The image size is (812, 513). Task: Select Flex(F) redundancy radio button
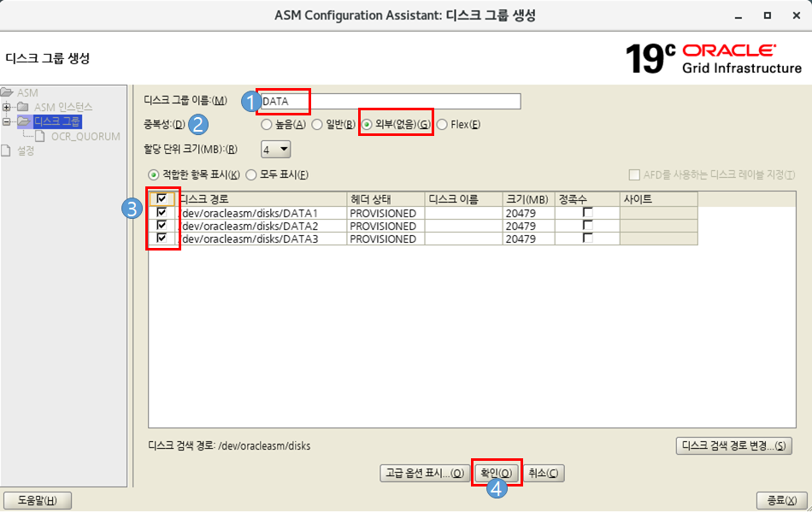(442, 124)
